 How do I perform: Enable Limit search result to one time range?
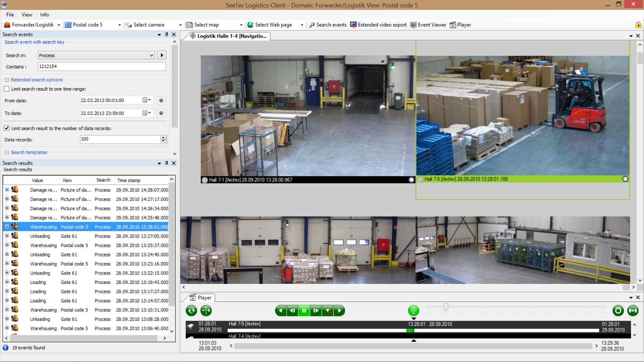(7, 89)
